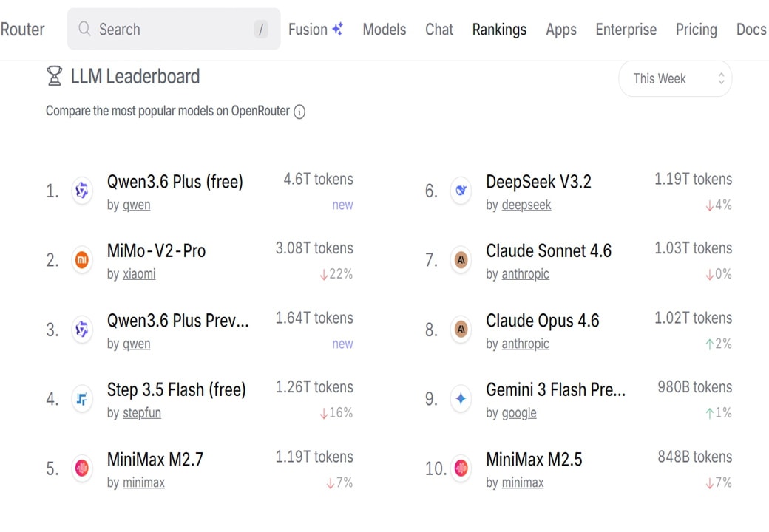Click the Xiaomi MiMo-V2-Pro logo icon

tap(82, 260)
